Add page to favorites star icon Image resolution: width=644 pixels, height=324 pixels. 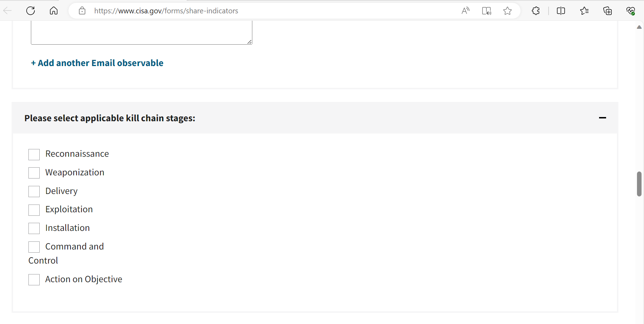507,11
